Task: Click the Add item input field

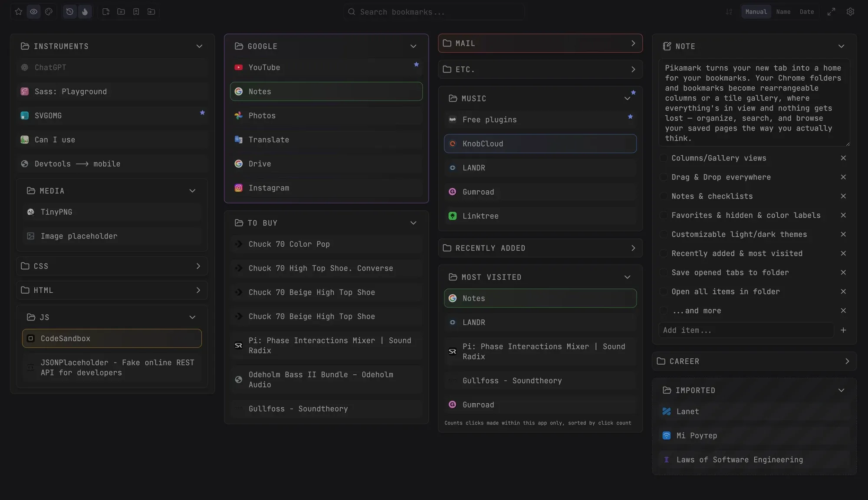Action: (x=746, y=330)
